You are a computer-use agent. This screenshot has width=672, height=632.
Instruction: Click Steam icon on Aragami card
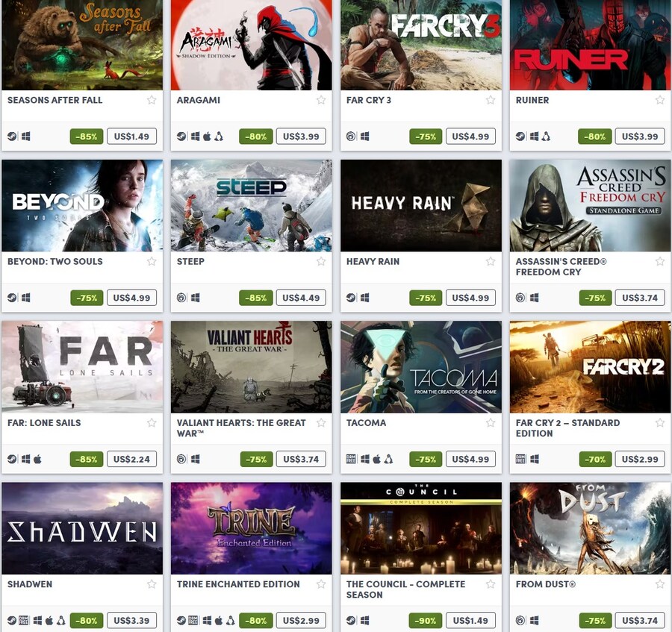pyautogui.click(x=181, y=137)
